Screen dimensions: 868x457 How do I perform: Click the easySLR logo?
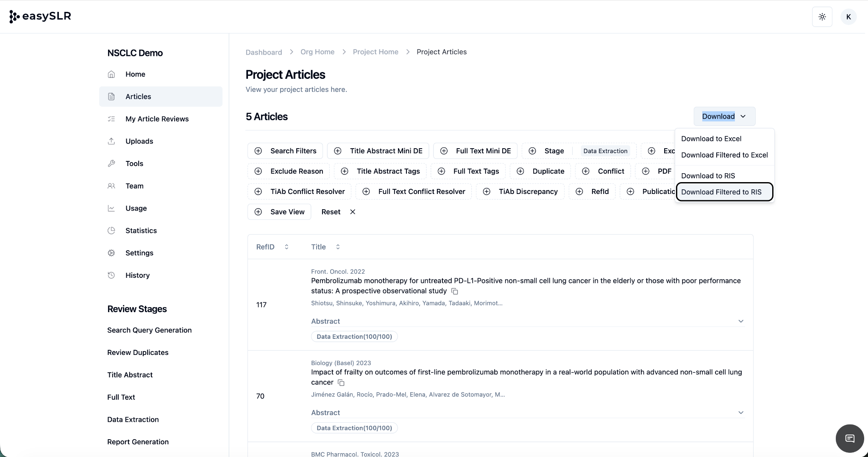coord(40,17)
